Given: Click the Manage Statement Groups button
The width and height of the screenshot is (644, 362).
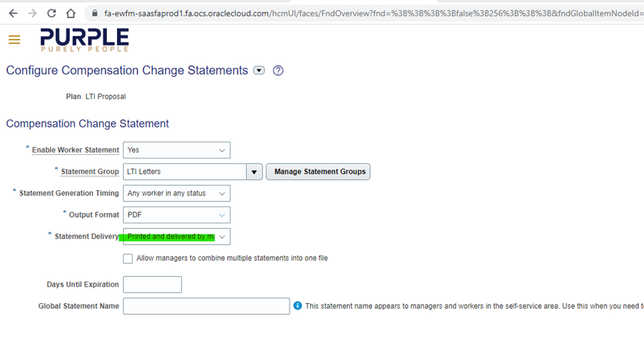Looking at the screenshot, I should coord(318,172).
